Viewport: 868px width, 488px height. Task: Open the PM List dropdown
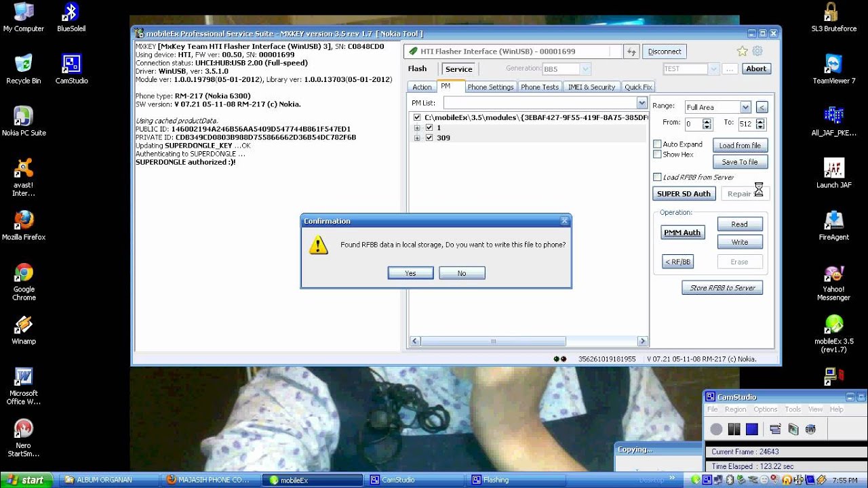(642, 103)
